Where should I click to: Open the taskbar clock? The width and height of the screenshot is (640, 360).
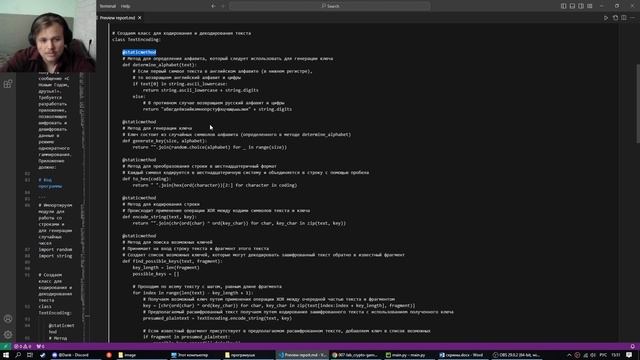pos(616,355)
